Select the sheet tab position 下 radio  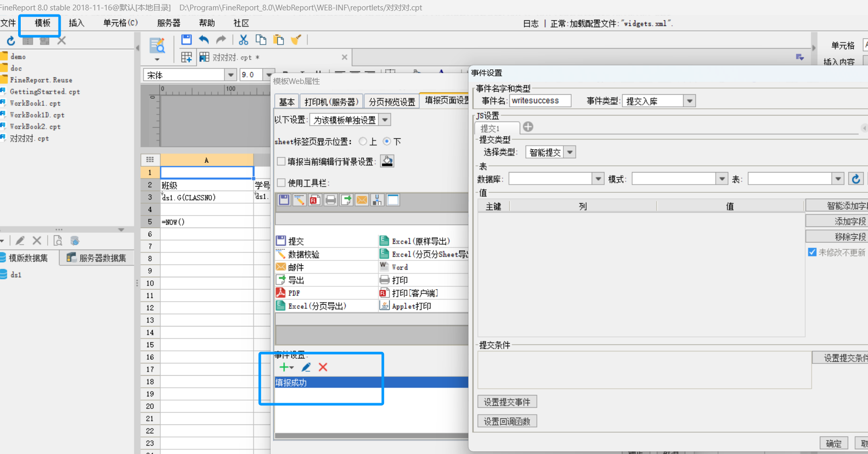pos(387,141)
